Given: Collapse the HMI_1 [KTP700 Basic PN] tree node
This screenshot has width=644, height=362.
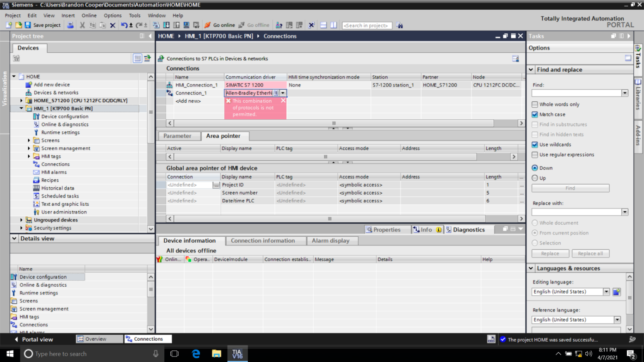Looking at the screenshot, I should pos(21,108).
